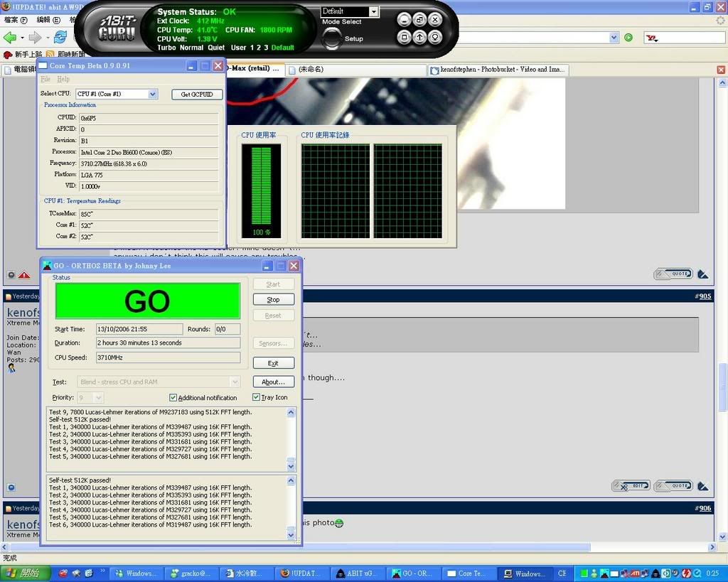The height and width of the screenshot is (582, 728).
Task: Open the Select CPU dropdown in Core Temp
Action: pos(152,95)
